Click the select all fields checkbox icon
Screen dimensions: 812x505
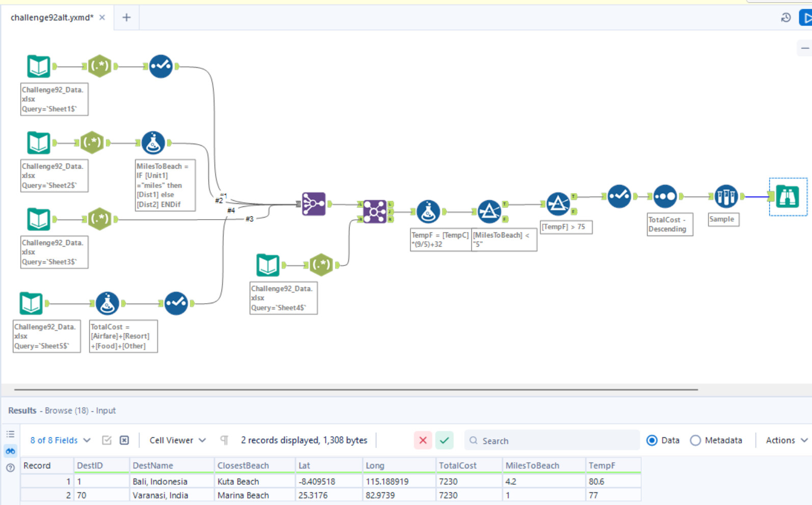106,440
